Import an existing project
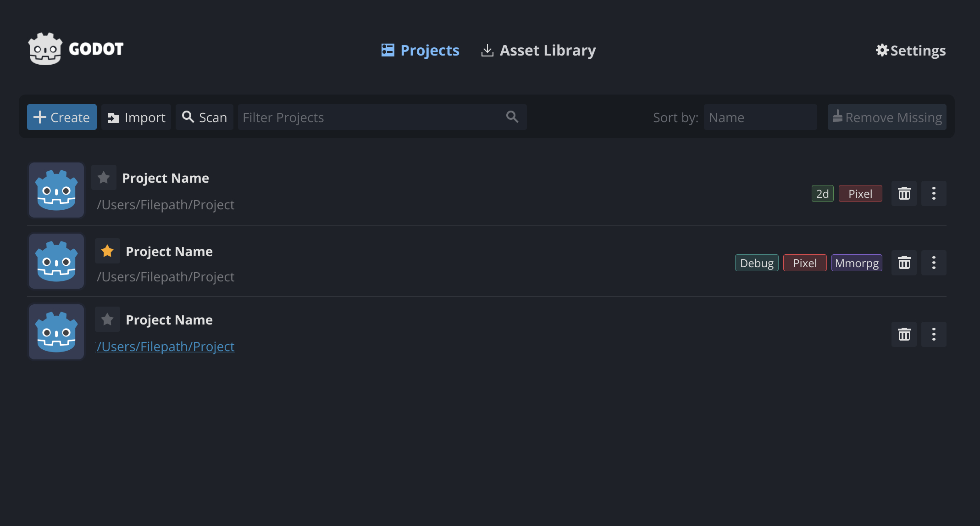Viewport: 980px width, 526px height. (136, 117)
